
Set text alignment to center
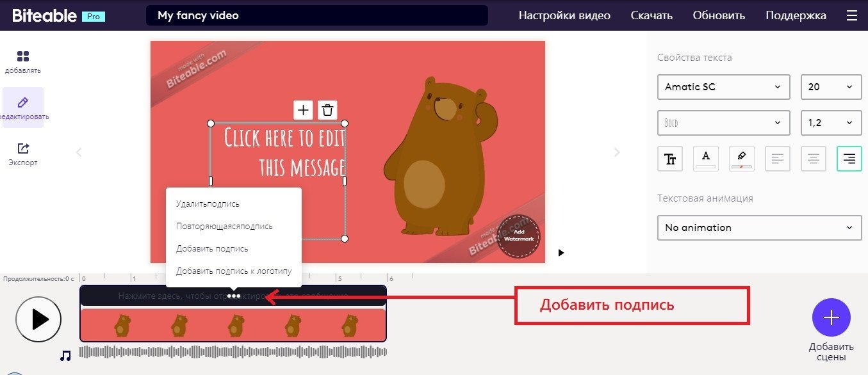(x=814, y=159)
